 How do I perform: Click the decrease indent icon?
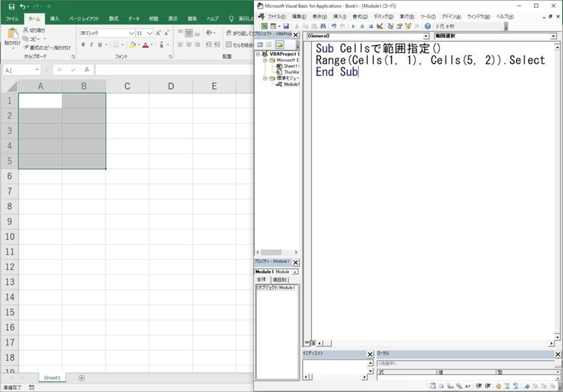click(208, 44)
